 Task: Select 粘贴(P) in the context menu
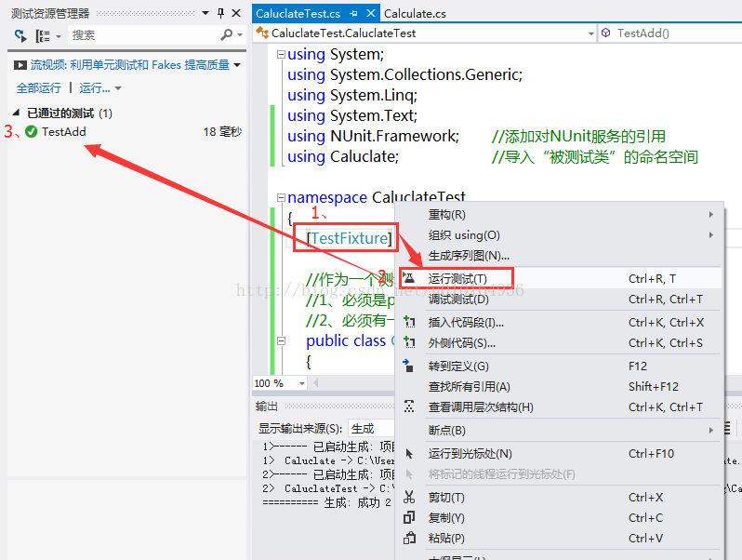[560, 539]
